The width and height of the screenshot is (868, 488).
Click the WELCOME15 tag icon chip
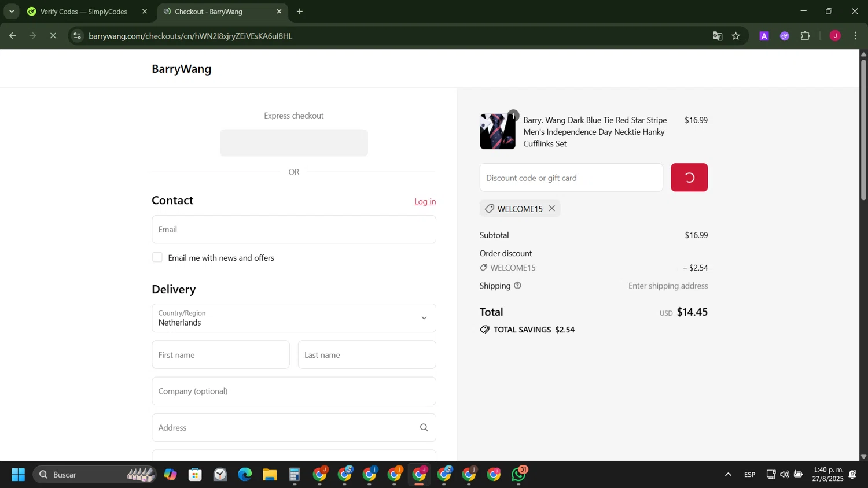pos(520,209)
